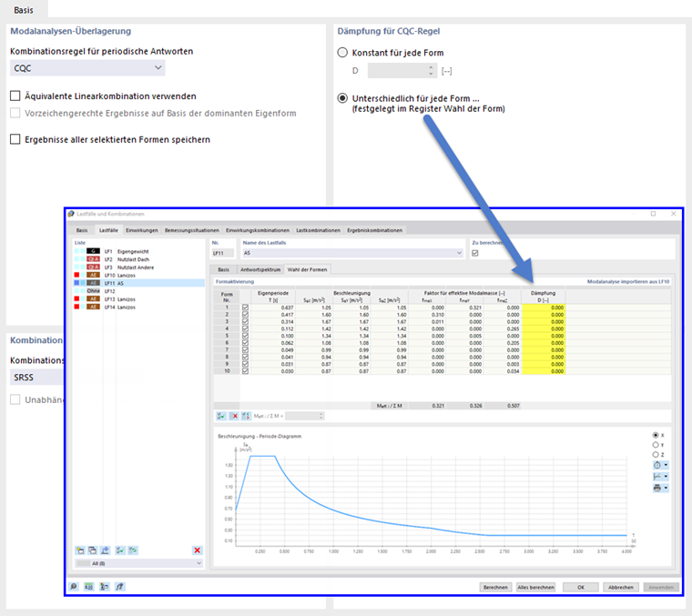
Task: Switch to the Wahl der Formen sub-tab
Action: pos(307,269)
